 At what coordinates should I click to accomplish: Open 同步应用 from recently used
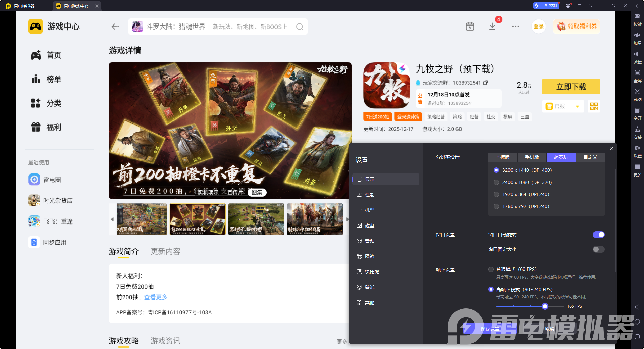(47, 242)
